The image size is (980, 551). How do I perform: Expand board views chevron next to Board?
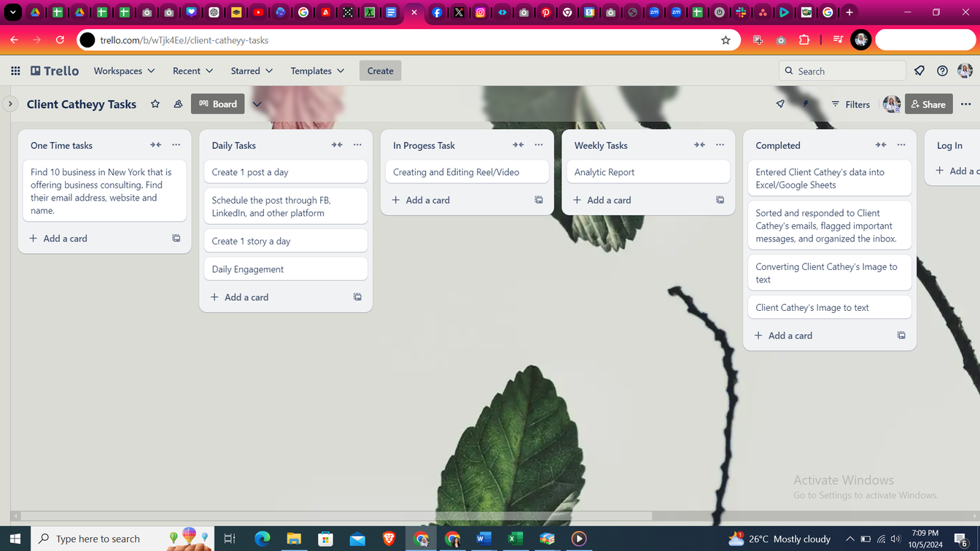(x=257, y=104)
